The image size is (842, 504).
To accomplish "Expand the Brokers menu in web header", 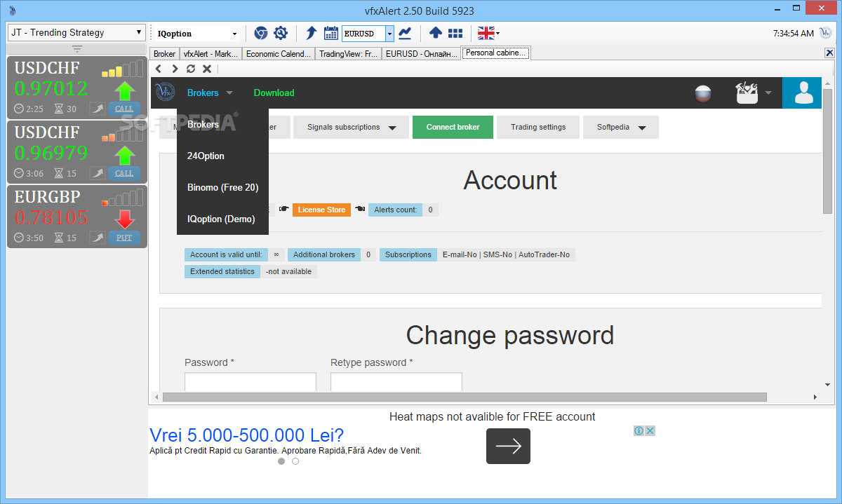I will pyautogui.click(x=209, y=93).
